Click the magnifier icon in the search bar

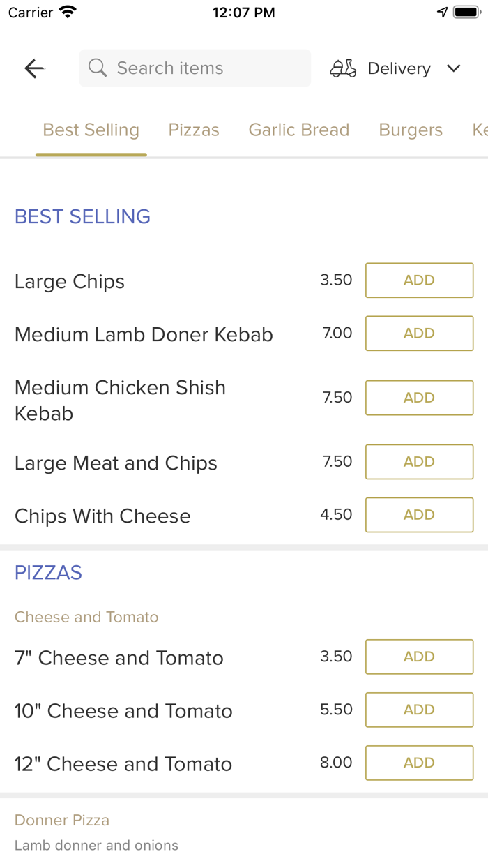pyautogui.click(x=98, y=68)
